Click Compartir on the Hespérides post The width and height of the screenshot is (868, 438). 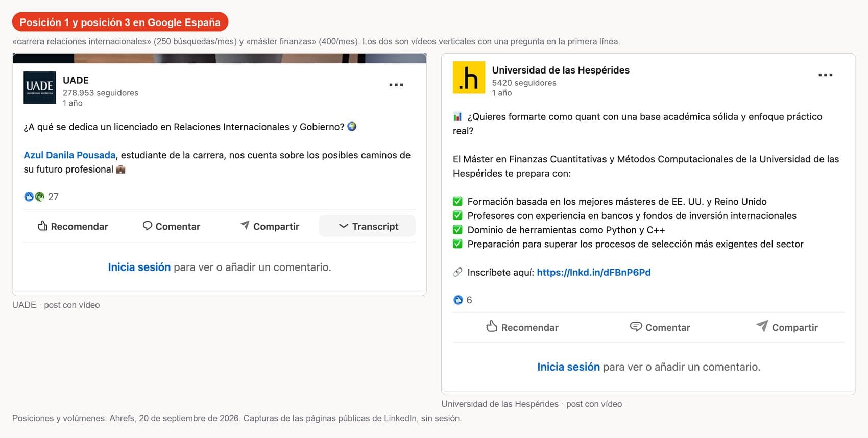point(787,327)
